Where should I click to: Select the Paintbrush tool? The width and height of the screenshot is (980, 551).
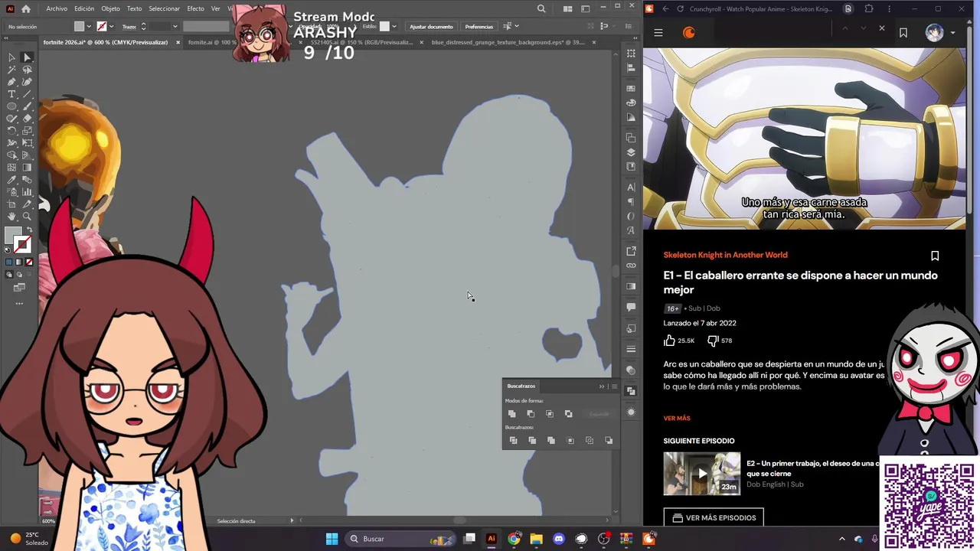(x=27, y=106)
